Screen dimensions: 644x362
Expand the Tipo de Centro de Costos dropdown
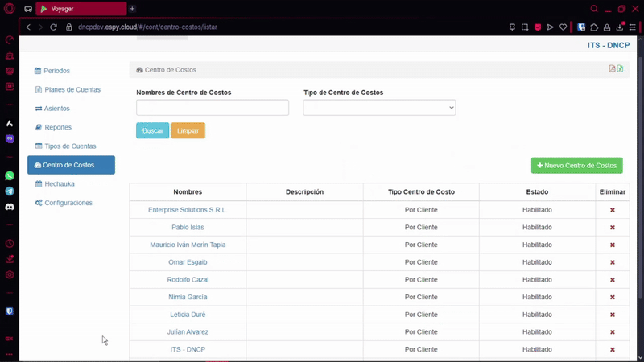pyautogui.click(x=379, y=108)
